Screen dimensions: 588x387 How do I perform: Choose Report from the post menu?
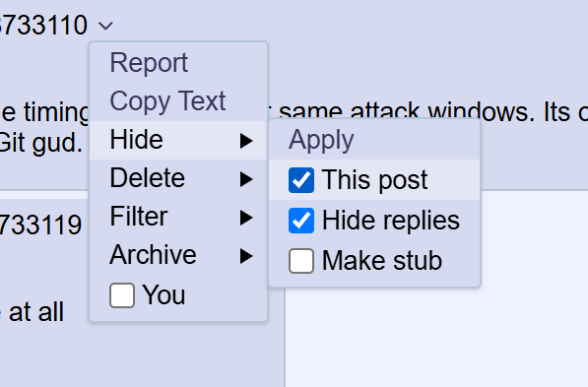178,63
